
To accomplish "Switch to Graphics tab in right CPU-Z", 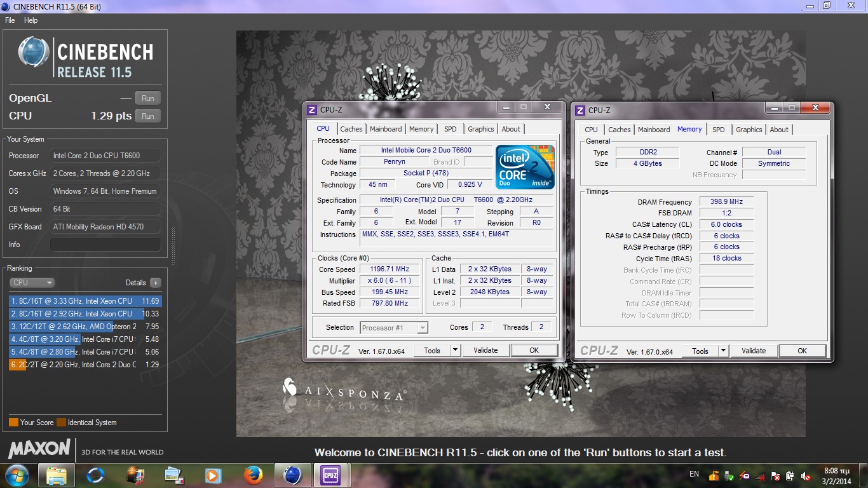I will [749, 130].
